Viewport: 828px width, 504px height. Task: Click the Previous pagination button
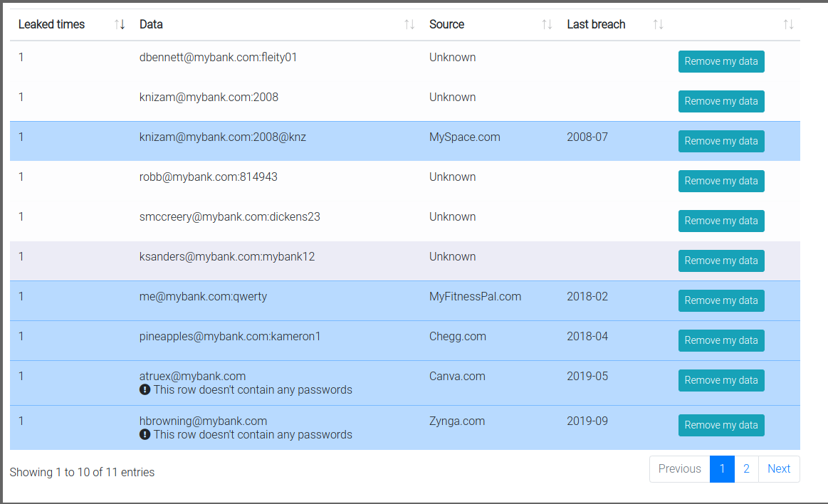[679, 469]
